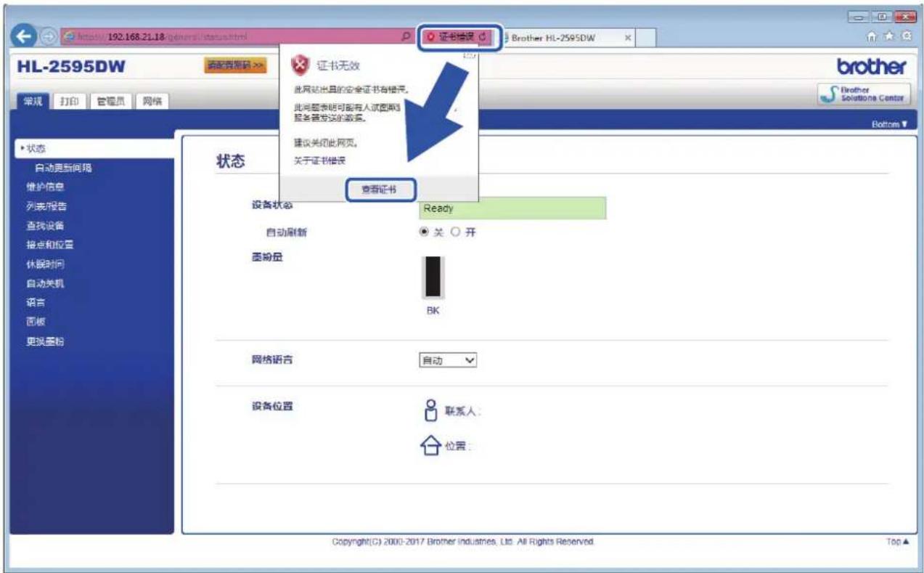The width and height of the screenshot is (924, 573).
Task: Click the red shield 证书无效 icon
Action: 299,66
